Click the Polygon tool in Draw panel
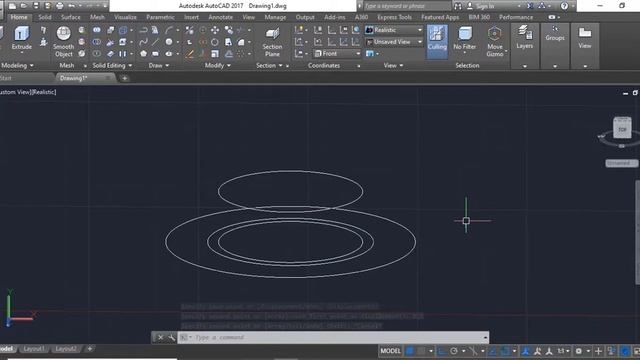Image resolution: width=640 pixels, height=360 pixels. 143,53
